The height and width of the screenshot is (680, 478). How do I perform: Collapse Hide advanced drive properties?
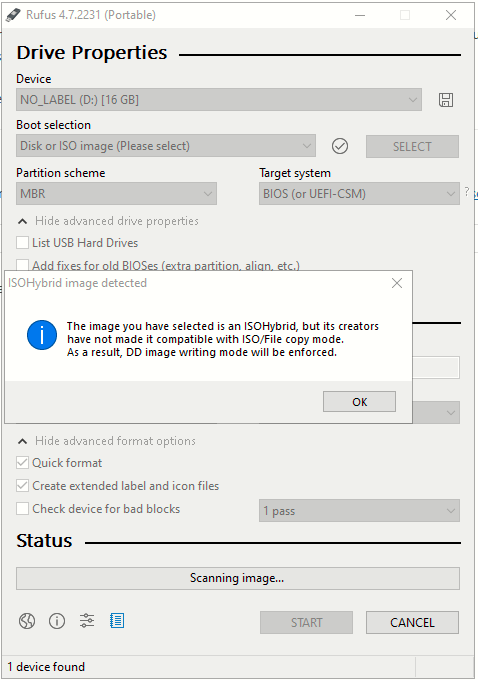[x=108, y=221]
